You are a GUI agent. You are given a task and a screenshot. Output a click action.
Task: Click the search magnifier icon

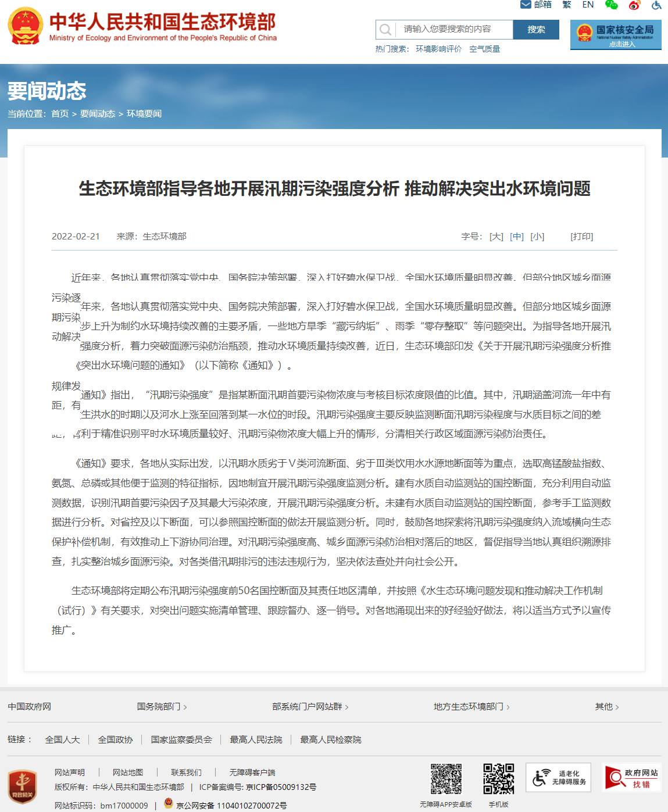click(385, 30)
